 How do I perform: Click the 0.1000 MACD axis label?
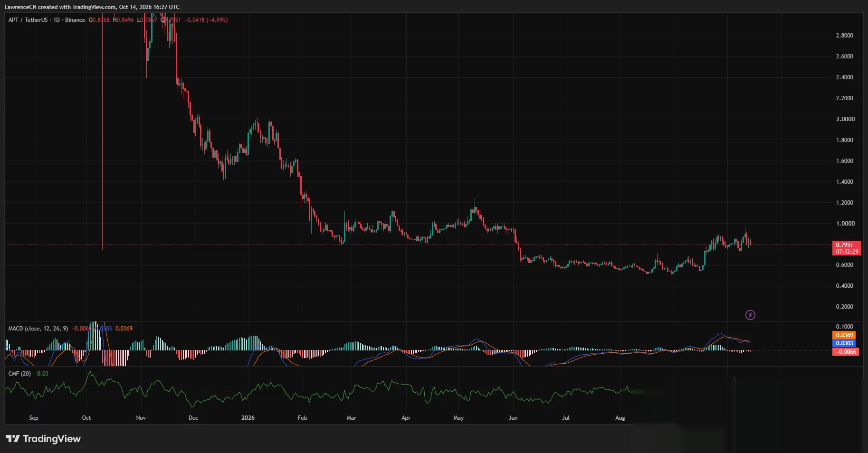[x=844, y=327]
